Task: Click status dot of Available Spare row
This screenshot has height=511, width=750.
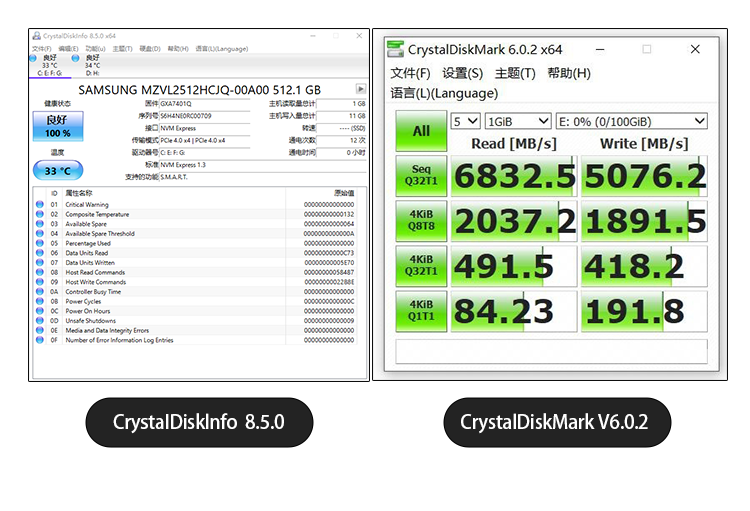Action: tap(40, 224)
